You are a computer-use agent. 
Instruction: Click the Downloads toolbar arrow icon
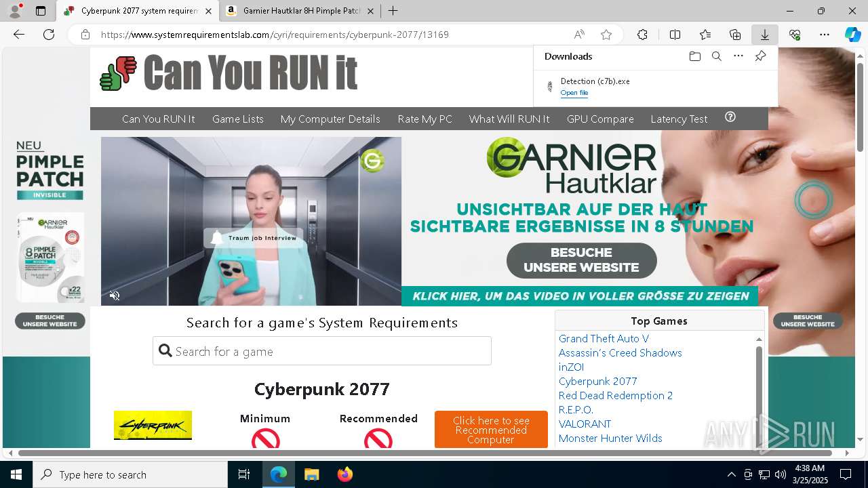click(x=764, y=35)
